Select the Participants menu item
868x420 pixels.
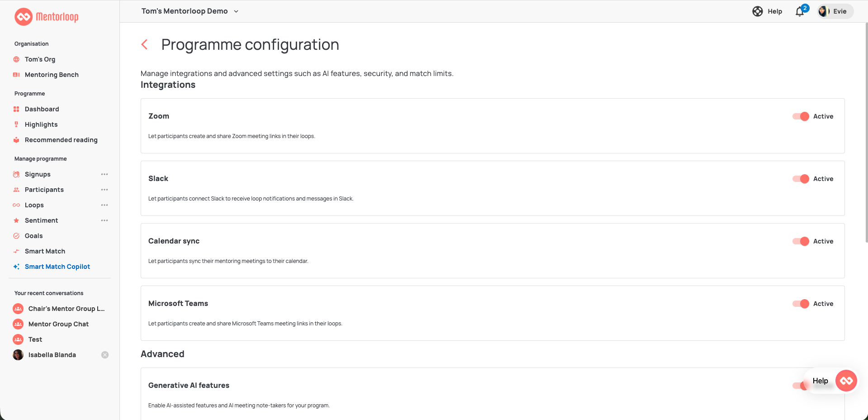pos(44,190)
